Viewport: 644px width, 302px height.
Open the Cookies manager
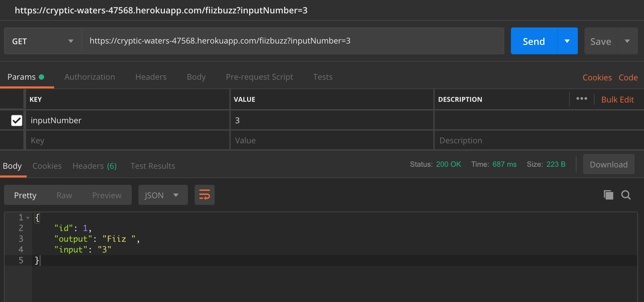tap(597, 77)
